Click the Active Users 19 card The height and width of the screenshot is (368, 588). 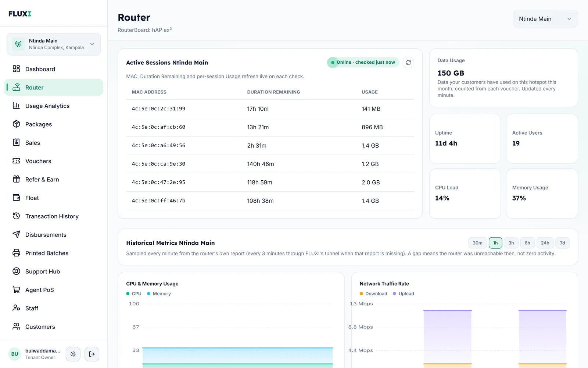pyautogui.click(x=542, y=138)
